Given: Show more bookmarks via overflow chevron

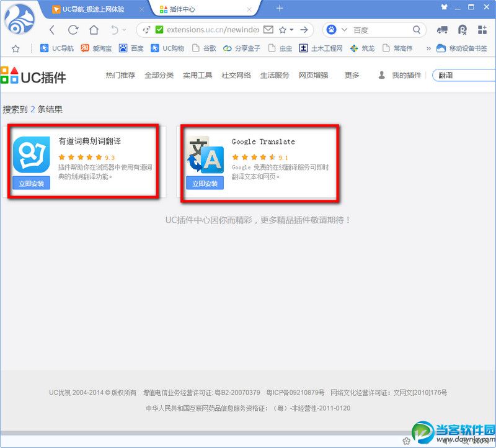Looking at the screenshot, I should 427,48.
